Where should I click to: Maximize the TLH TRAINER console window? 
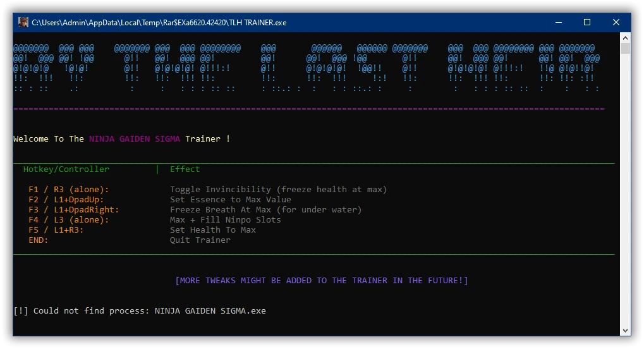click(x=587, y=22)
